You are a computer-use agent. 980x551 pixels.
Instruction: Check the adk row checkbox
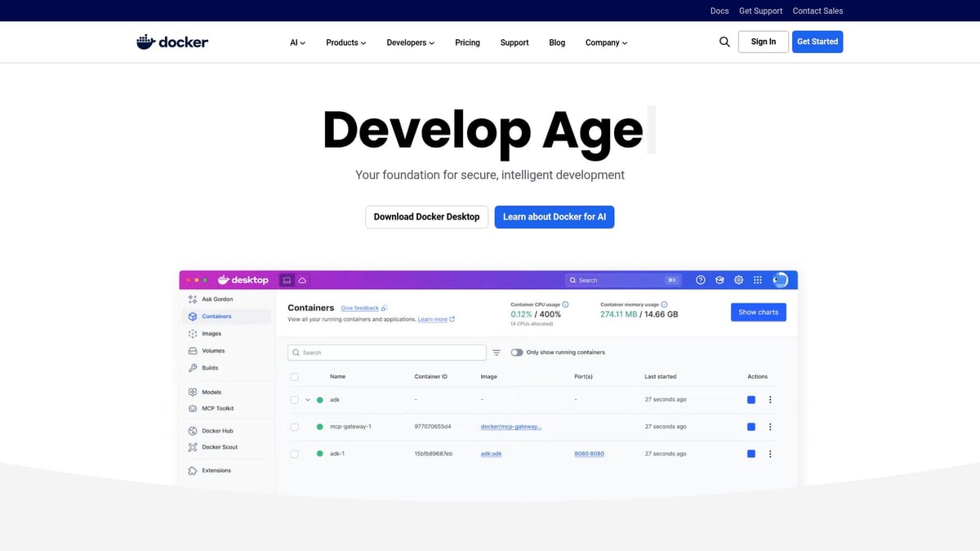pos(295,400)
